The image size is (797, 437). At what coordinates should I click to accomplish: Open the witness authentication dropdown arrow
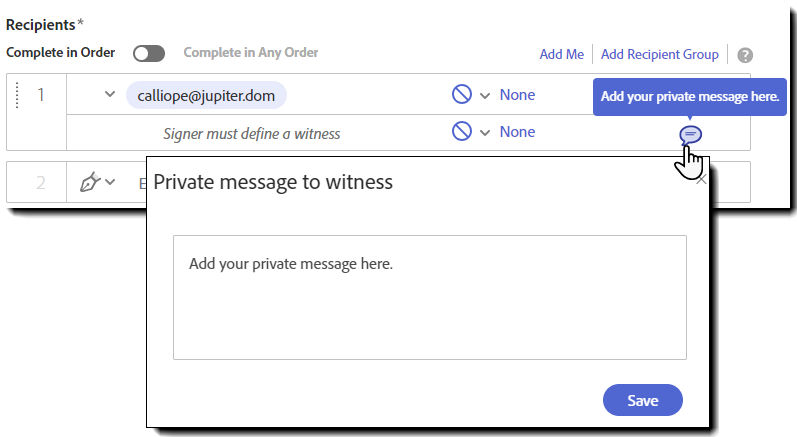(x=485, y=133)
